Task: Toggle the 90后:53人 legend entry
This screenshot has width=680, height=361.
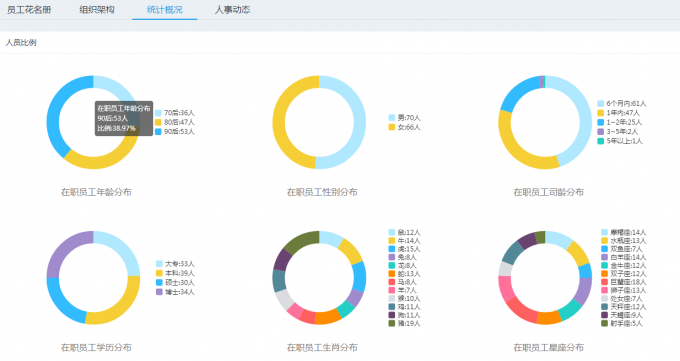Action: coord(175,131)
